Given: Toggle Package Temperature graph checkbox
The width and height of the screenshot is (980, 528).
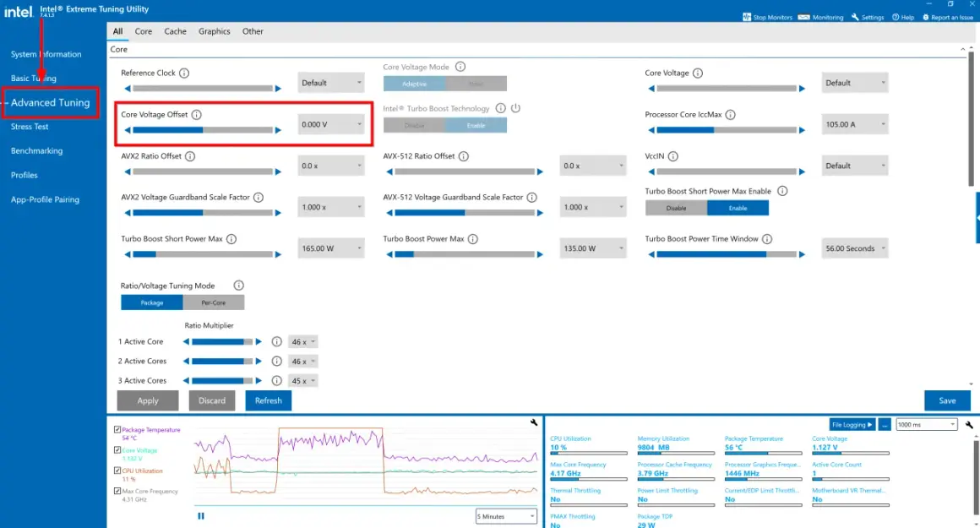Looking at the screenshot, I should click(x=117, y=430).
